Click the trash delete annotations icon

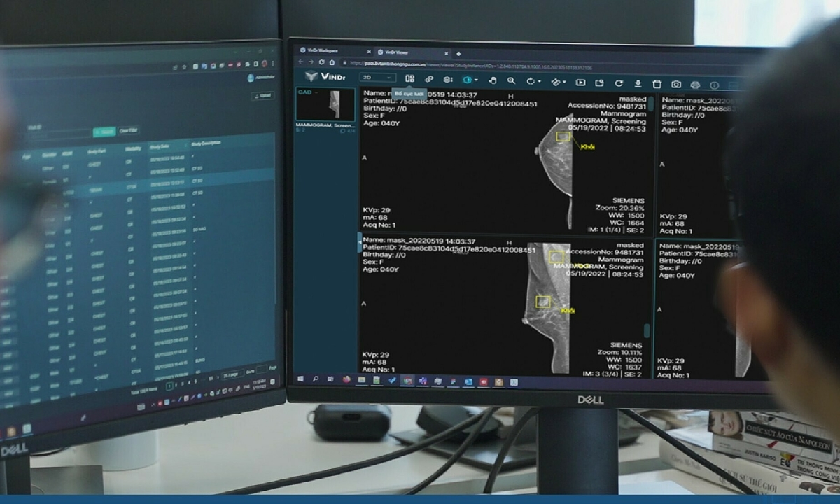pyautogui.click(x=657, y=83)
